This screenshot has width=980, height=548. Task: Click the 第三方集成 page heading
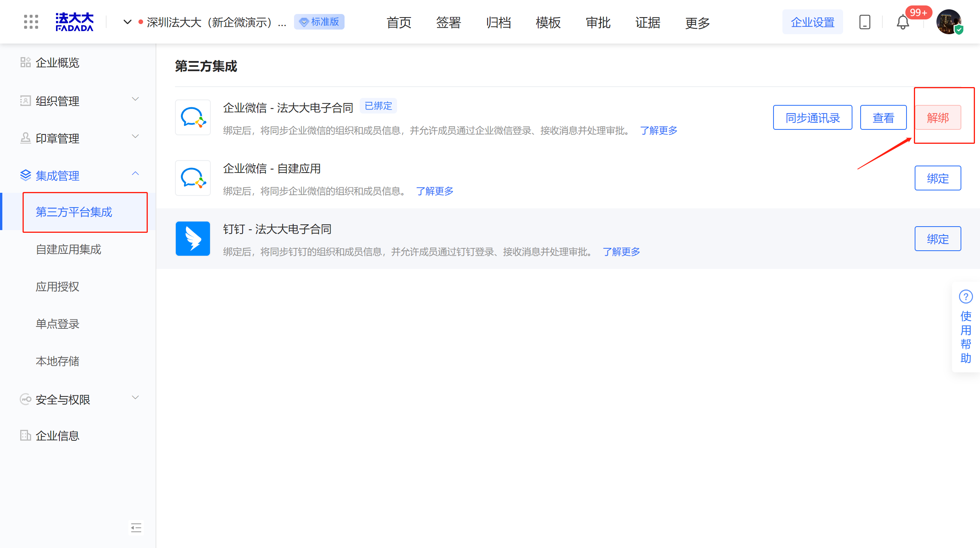click(x=206, y=66)
